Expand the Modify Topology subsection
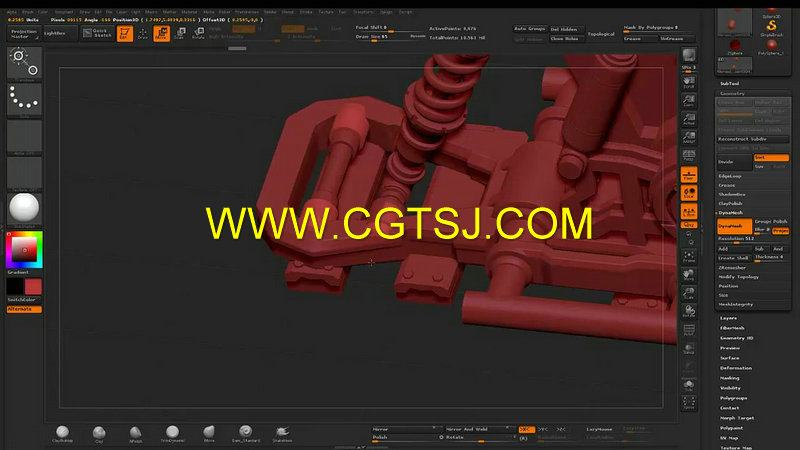This screenshot has width=800, height=450. (x=738, y=277)
